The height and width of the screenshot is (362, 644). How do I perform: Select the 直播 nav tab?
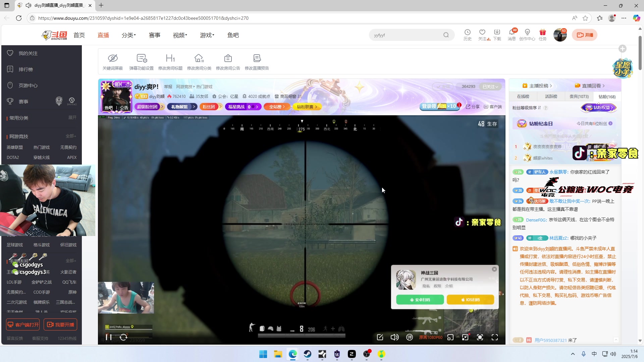103,35
